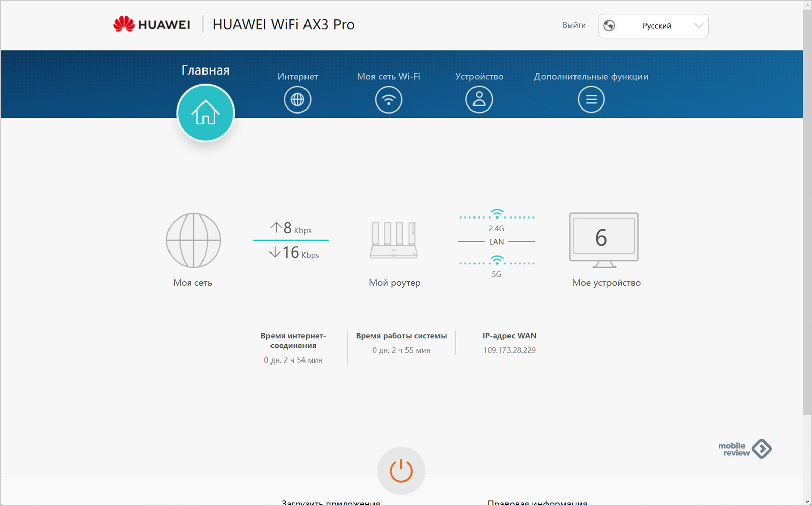Switch to the Устройство tab label
The image size is (812, 506).
click(x=479, y=76)
